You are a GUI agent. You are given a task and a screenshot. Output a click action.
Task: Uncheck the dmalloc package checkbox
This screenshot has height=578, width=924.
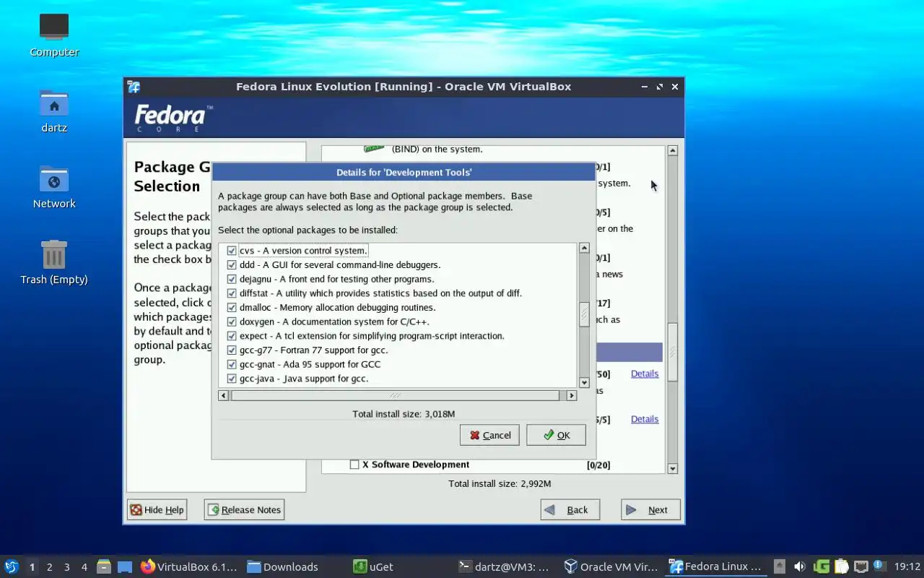coord(232,308)
